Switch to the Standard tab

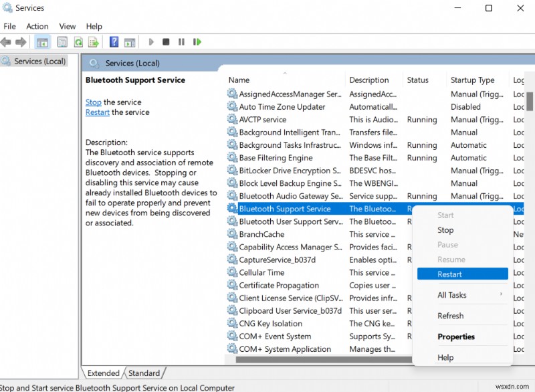pyautogui.click(x=144, y=373)
